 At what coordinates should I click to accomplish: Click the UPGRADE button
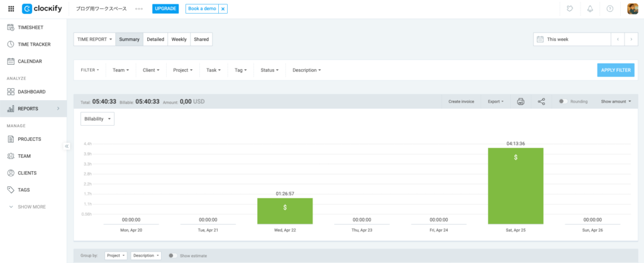tap(165, 9)
